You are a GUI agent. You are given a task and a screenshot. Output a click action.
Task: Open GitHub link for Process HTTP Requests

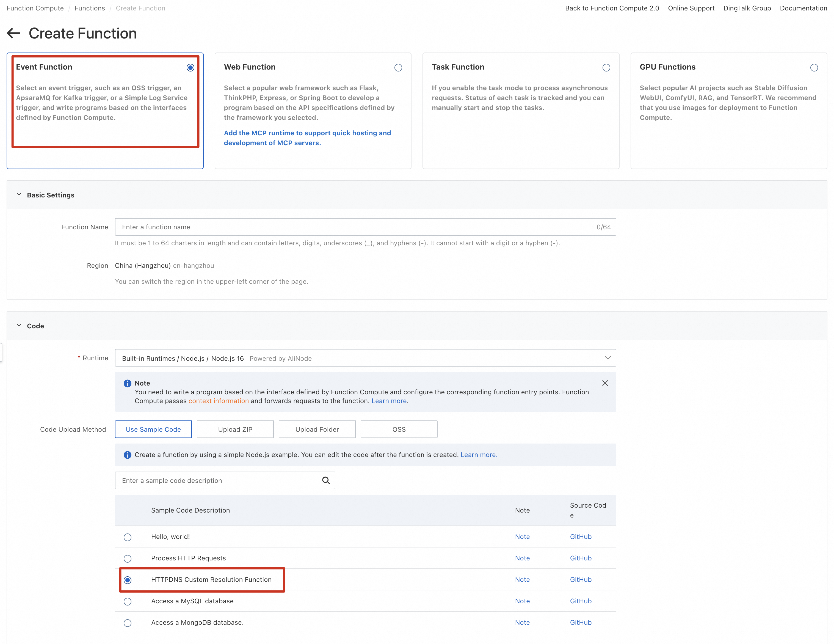click(x=581, y=558)
